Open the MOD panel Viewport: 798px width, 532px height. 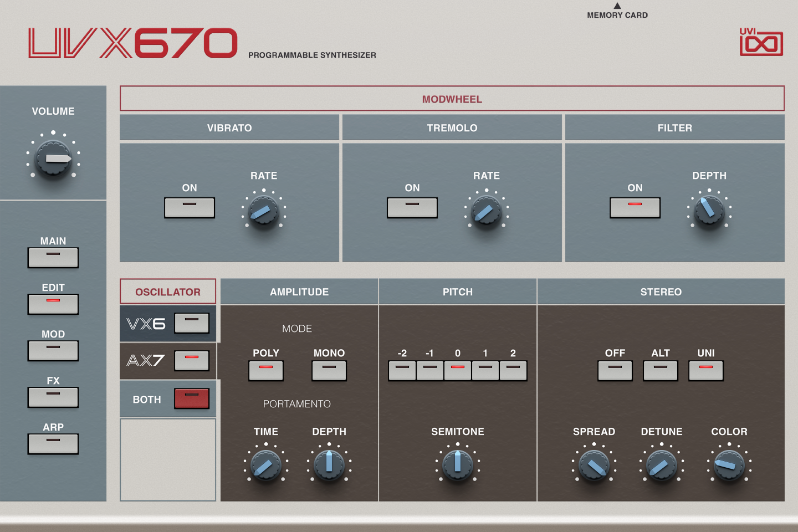pos(53,350)
